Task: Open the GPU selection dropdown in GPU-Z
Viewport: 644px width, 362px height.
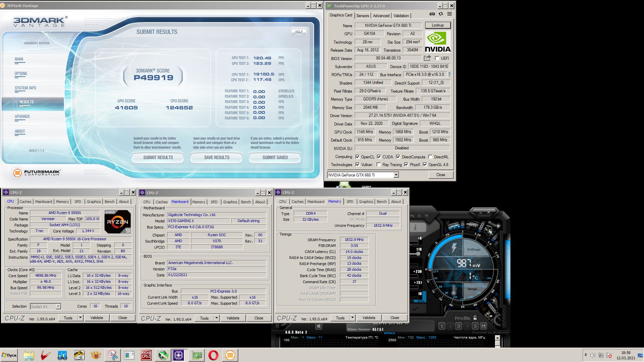Action: coord(396,175)
